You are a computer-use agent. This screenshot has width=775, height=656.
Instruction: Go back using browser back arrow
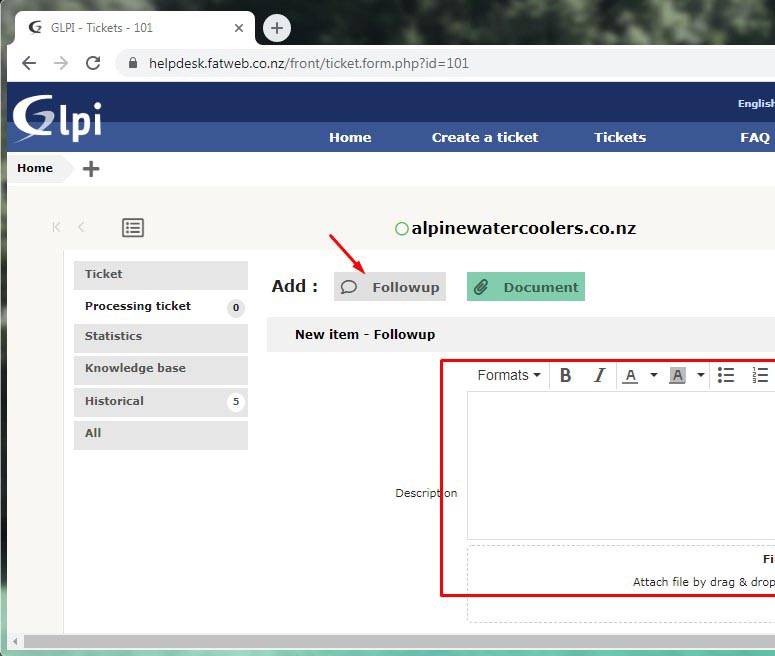(x=29, y=63)
